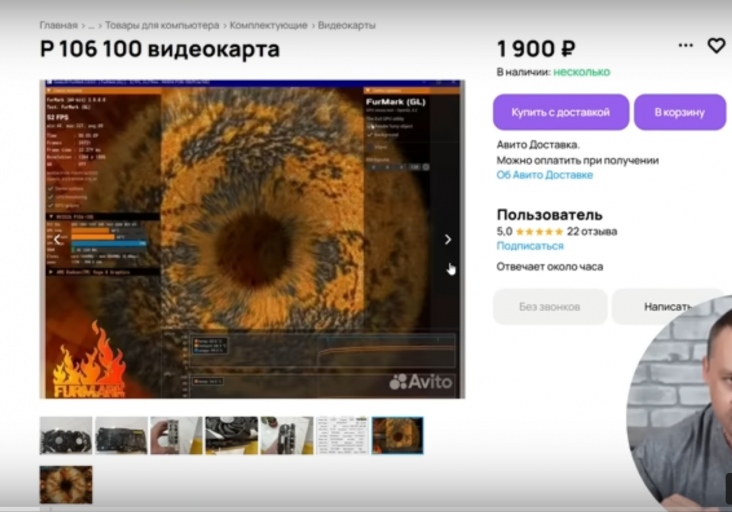Expand the collapsed breadcrumb ellipsis
The image size is (732, 512).
(x=91, y=26)
